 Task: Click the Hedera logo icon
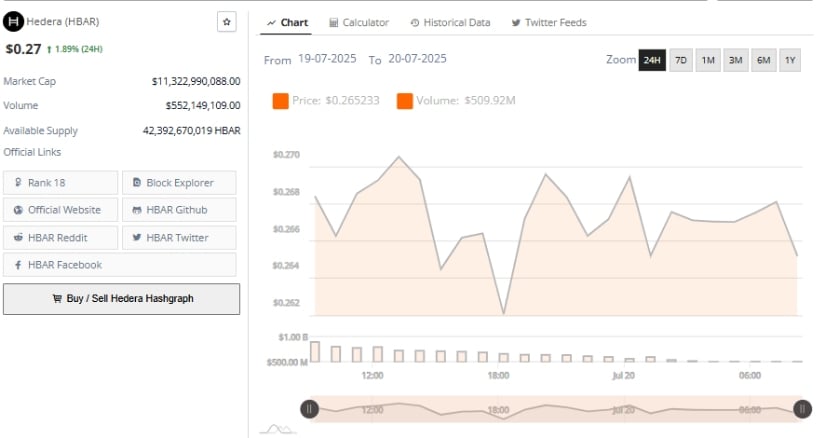(13, 22)
